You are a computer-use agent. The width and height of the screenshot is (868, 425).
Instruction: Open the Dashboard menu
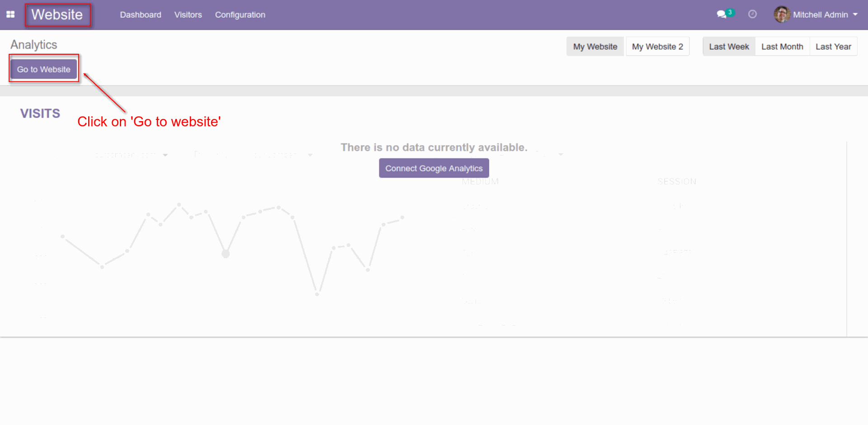click(x=140, y=14)
